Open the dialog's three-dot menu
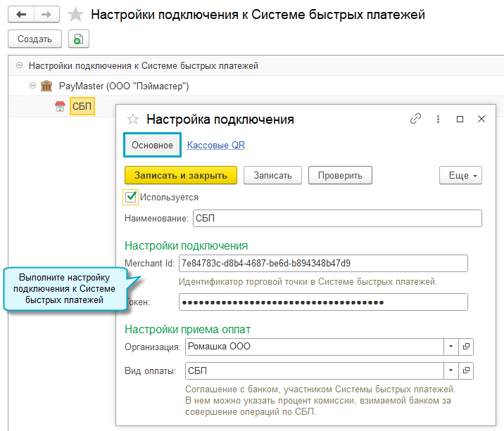Image resolution: width=504 pixels, height=431 pixels. tap(438, 119)
